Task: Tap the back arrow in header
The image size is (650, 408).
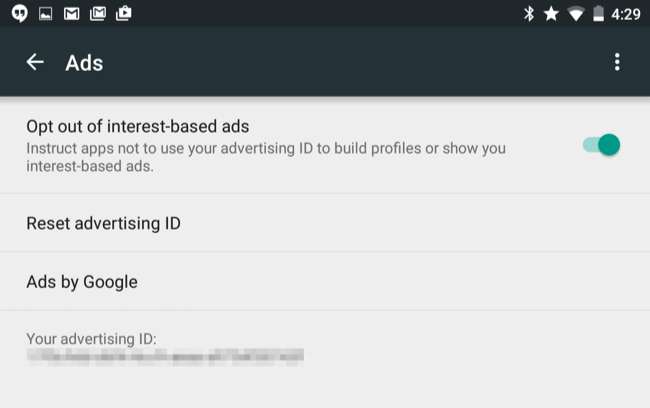Action: coord(35,62)
